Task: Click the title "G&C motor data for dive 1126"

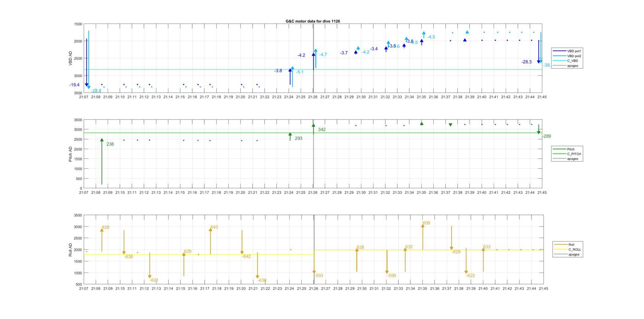Action: click(x=313, y=21)
